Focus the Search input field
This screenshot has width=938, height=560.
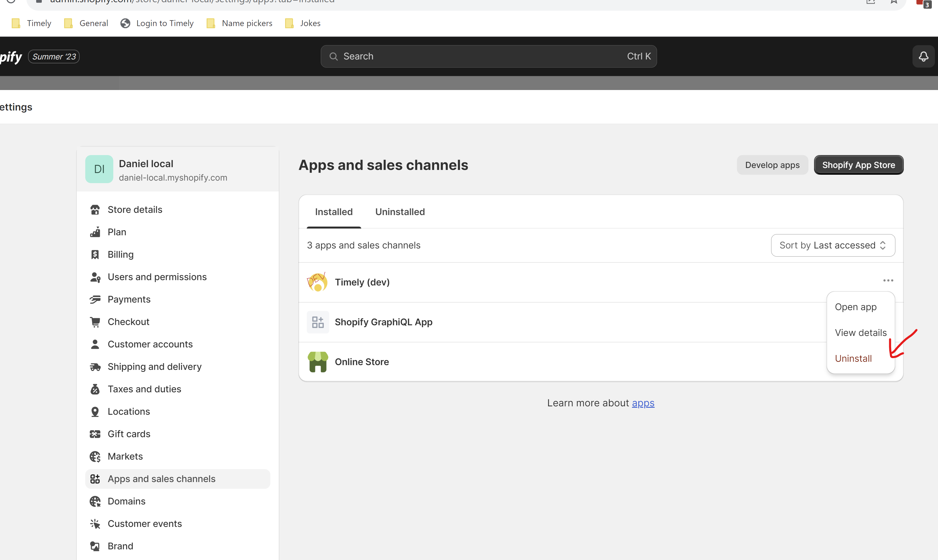[488, 57]
